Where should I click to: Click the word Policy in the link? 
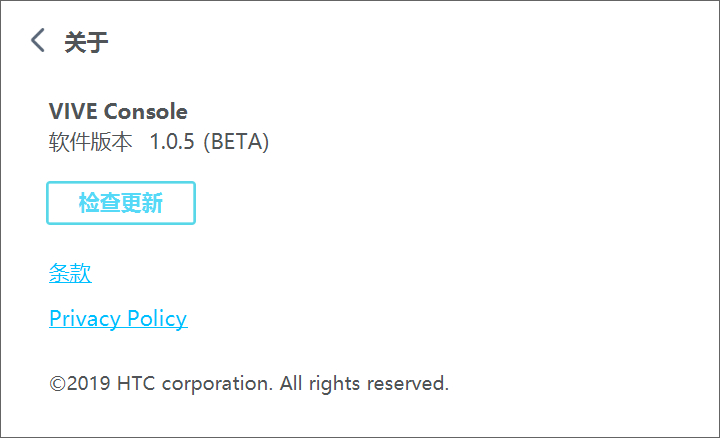click(157, 319)
